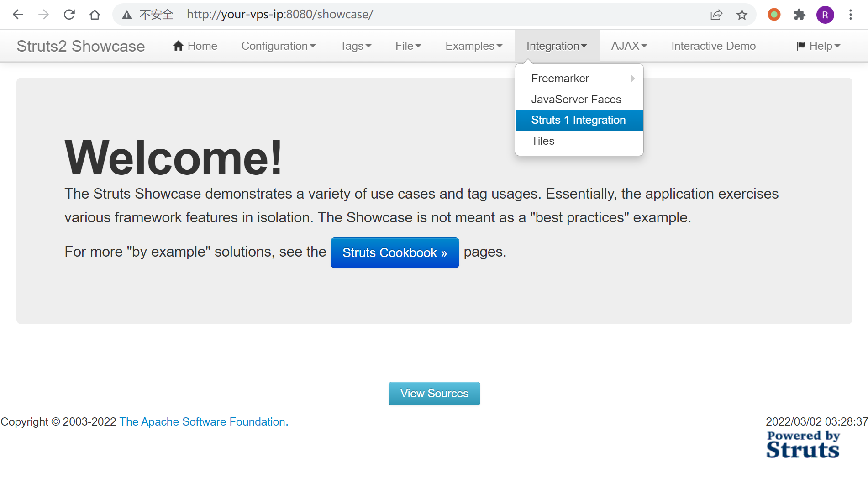This screenshot has height=489, width=868.
Task: Click the address bar URL field
Action: coord(411,15)
